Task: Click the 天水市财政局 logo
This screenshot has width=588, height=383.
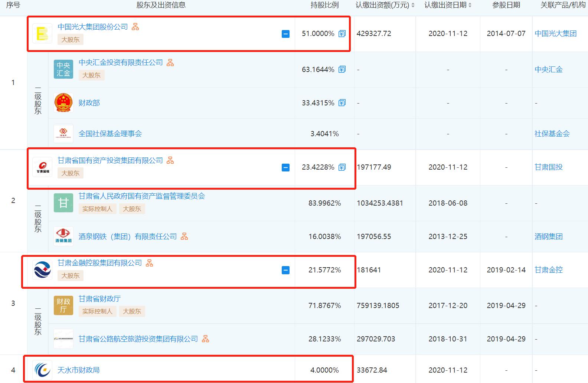Action: [x=42, y=370]
